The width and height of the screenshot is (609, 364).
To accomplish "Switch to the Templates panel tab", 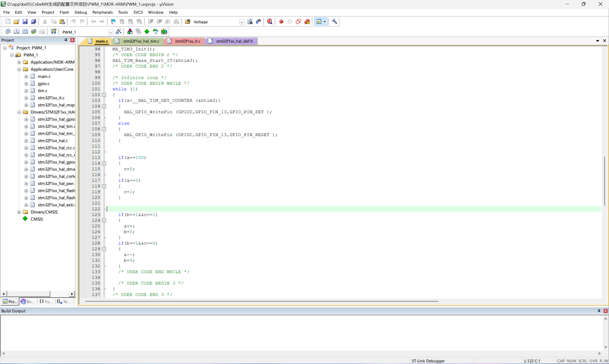I will (x=64, y=301).
